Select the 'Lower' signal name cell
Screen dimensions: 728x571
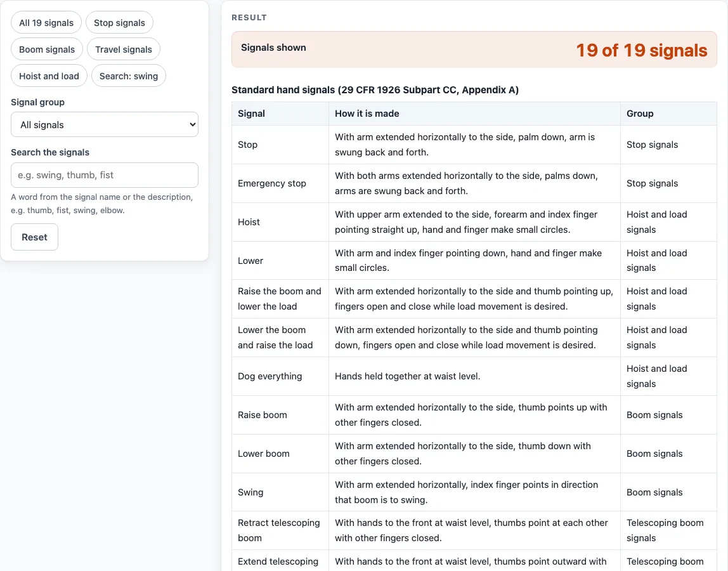280,261
